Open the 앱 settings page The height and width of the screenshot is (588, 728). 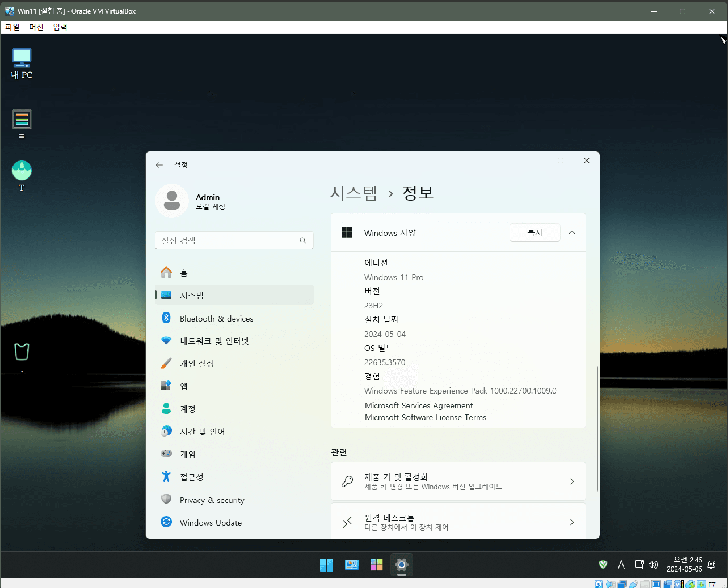234,386
